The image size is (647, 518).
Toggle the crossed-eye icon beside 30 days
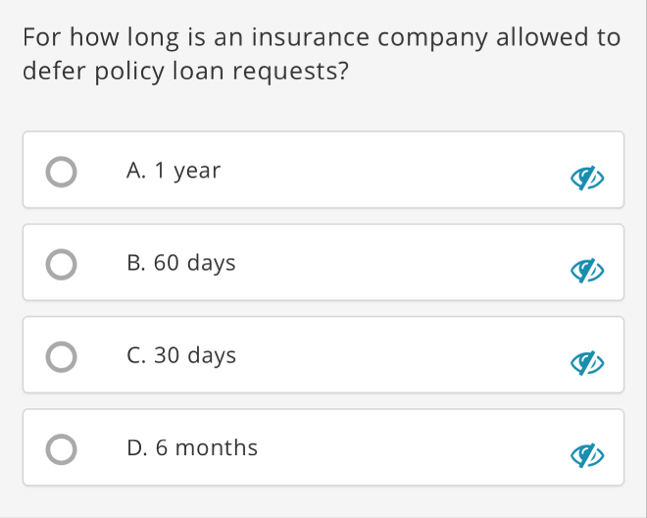(587, 363)
